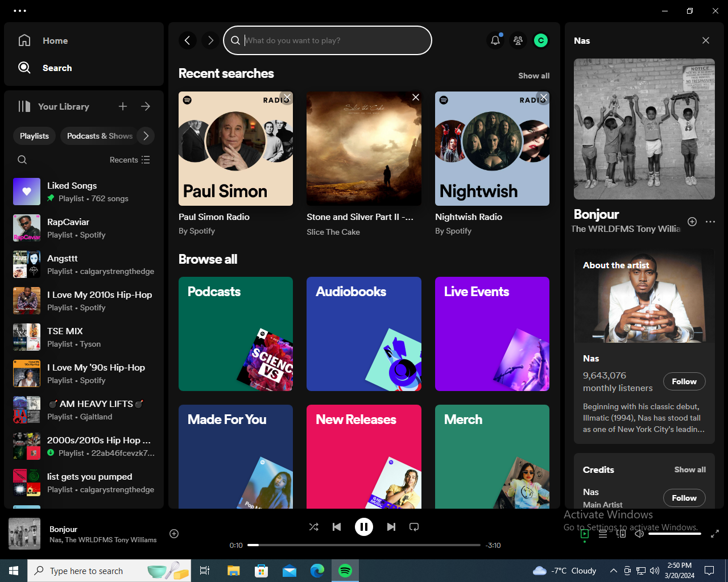Enter full screen mode in player
Viewport: 728px width, 582px height.
[x=715, y=534]
